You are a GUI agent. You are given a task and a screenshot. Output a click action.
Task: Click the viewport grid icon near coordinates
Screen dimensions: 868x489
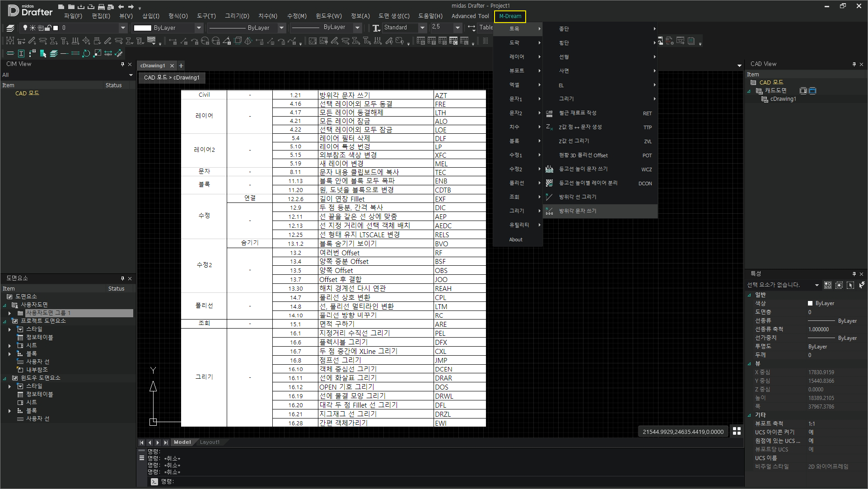pos(737,431)
